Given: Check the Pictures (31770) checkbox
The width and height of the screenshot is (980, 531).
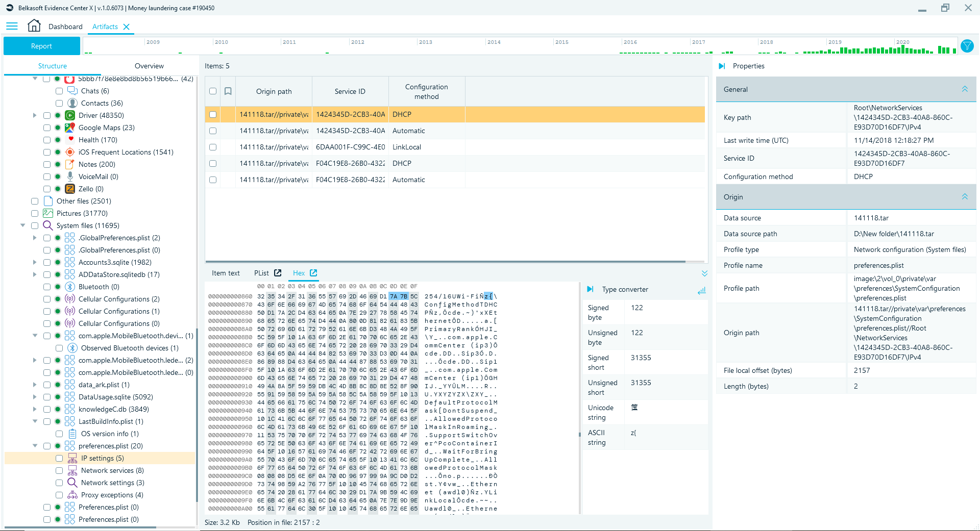Looking at the screenshot, I should (x=35, y=213).
